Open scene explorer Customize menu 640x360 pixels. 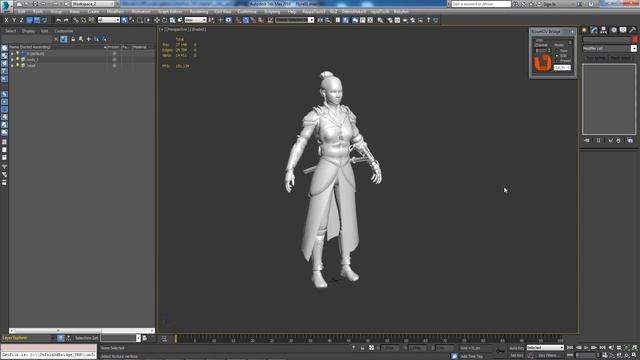64,31
